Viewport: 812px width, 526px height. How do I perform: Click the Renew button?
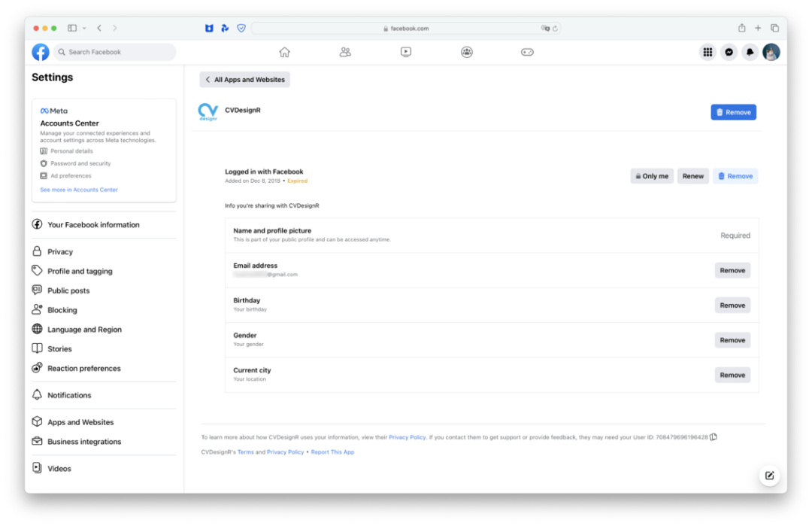pos(693,176)
